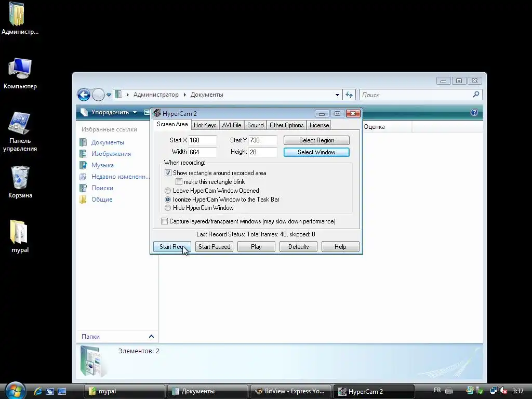Screen dimensions: 532x399
Task: Click the Forward arrow in Explorer window
Action: [x=98, y=95]
